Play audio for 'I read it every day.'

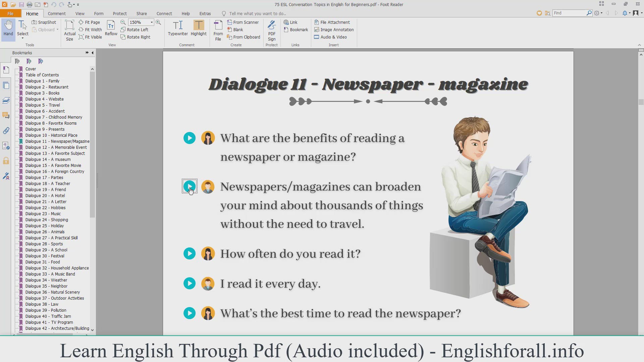(x=190, y=284)
